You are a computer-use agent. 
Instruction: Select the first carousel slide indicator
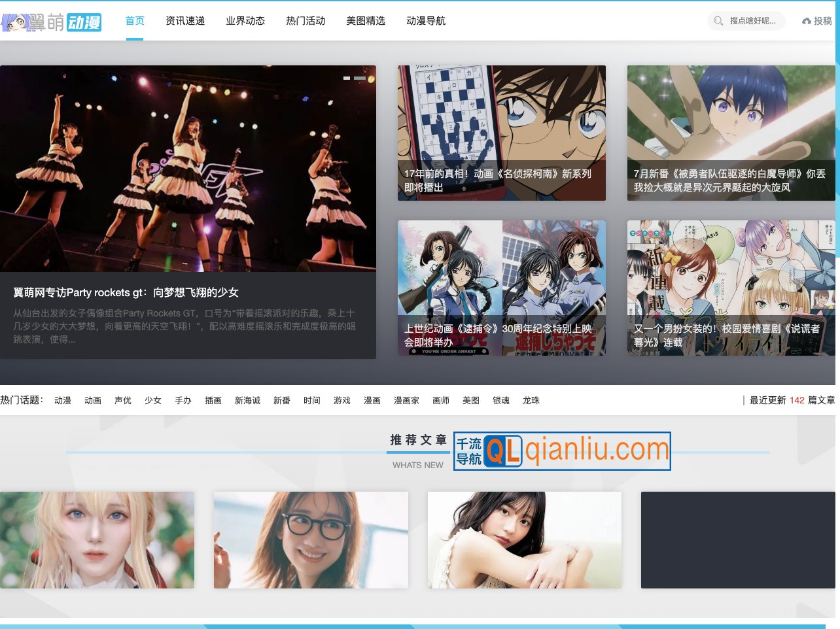[x=347, y=78]
